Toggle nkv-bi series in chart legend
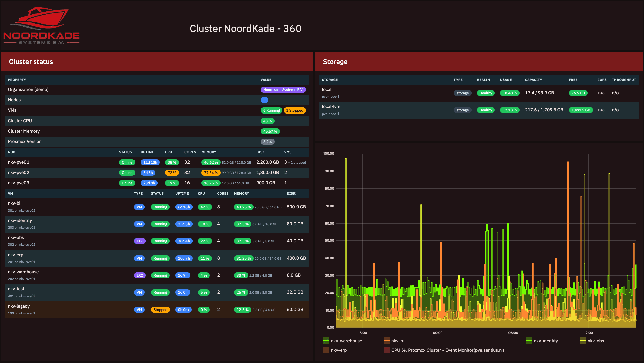Viewport: 644px width, 363px height. pyautogui.click(x=397, y=341)
